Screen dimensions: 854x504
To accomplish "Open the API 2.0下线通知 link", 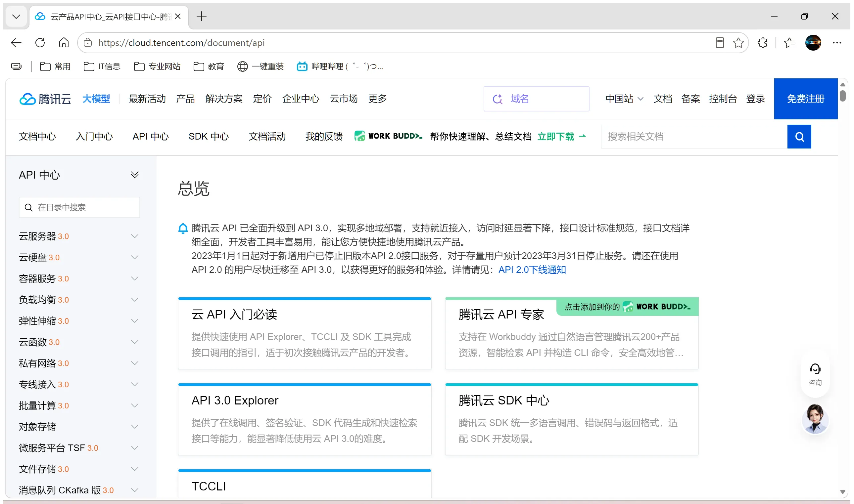I will pos(532,270).
